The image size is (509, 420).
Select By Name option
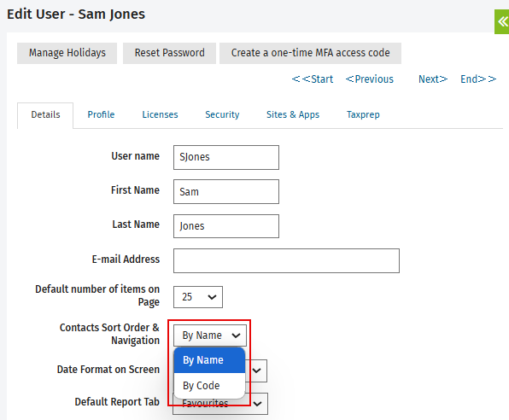209,360
